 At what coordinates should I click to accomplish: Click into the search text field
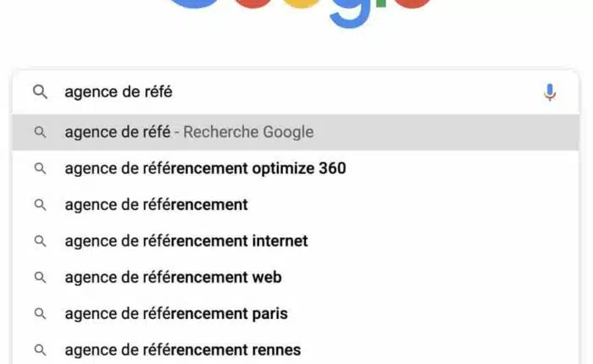296,92
